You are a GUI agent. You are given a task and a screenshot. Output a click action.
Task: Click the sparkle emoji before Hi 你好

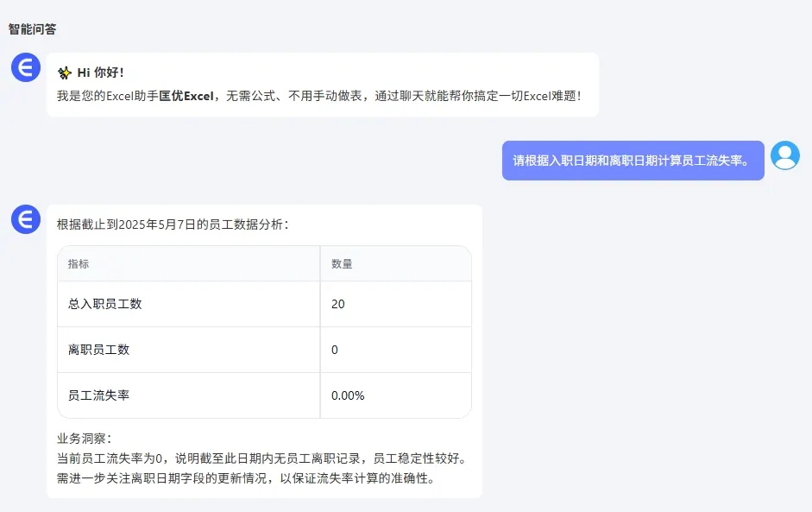click(64, 73)
